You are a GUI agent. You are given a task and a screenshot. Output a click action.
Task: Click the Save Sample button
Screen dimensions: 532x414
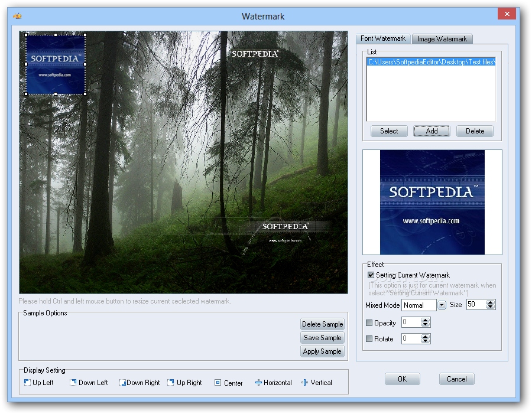(x=322, y=337)
